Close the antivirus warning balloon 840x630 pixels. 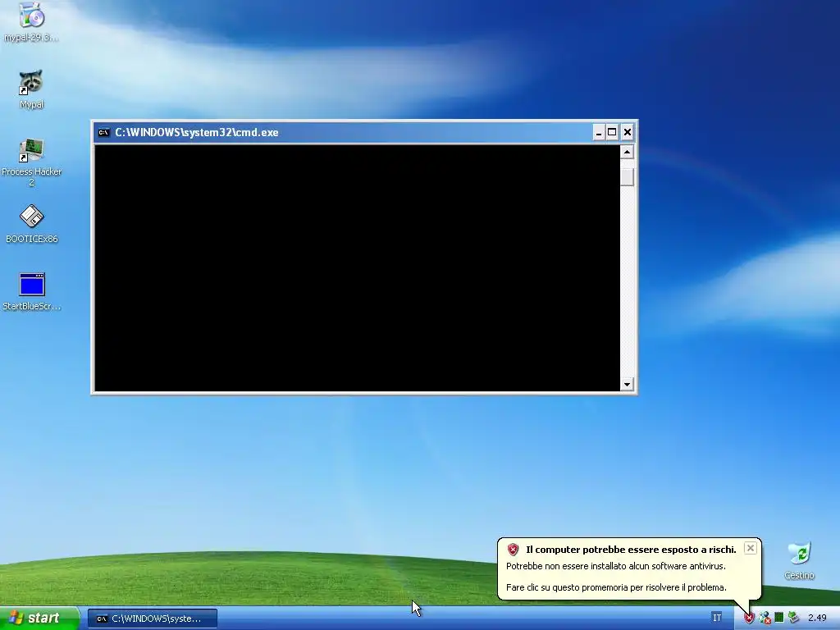point(751,547)
